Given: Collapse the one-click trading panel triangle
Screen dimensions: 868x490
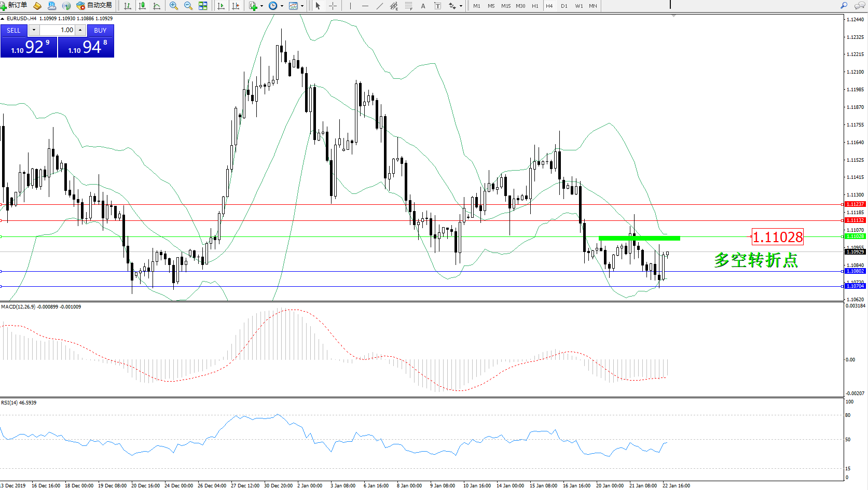Looking at the screenshot, I should (x=3, y=19).
